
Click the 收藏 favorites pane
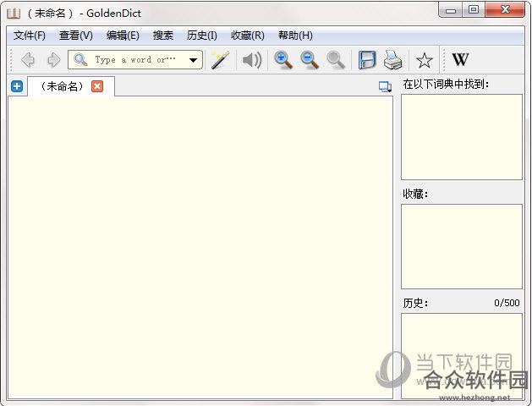(x=462, y=247)
